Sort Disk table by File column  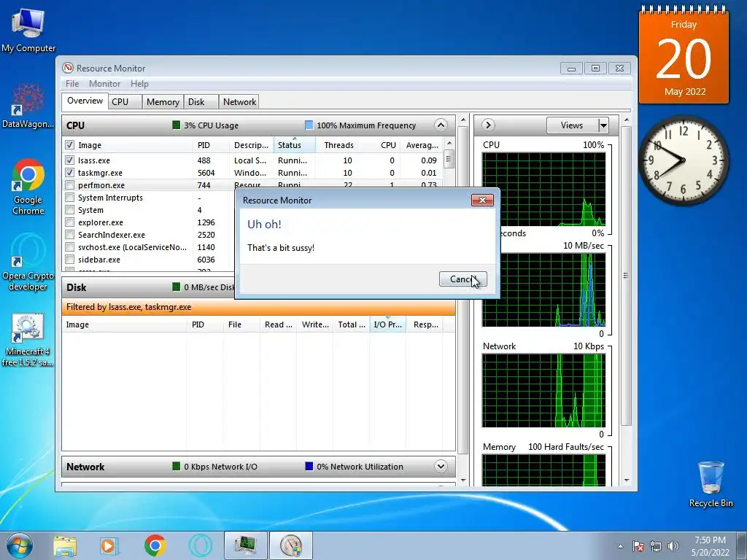click(241, 324)
